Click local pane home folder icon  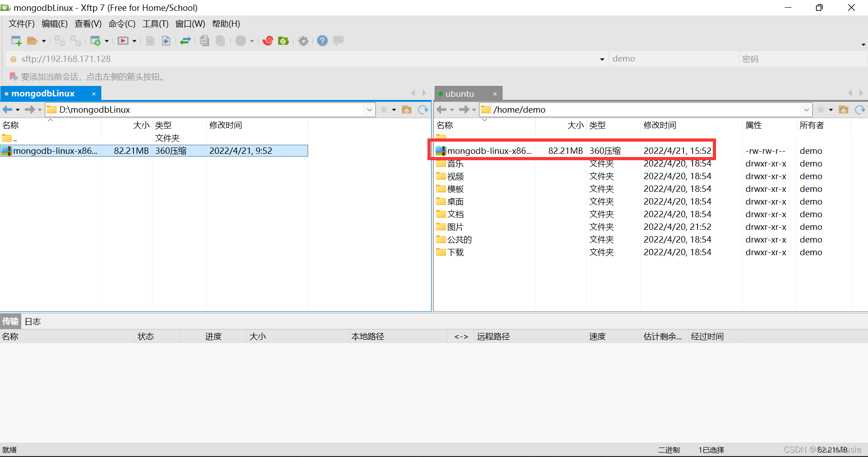pyautogui.click(x=407, y=109)
